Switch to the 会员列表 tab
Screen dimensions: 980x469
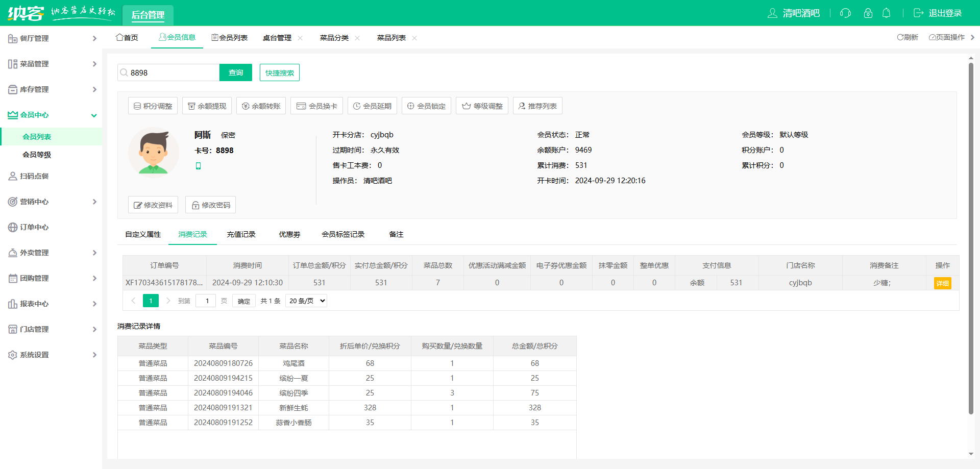(x=230, y=37)
